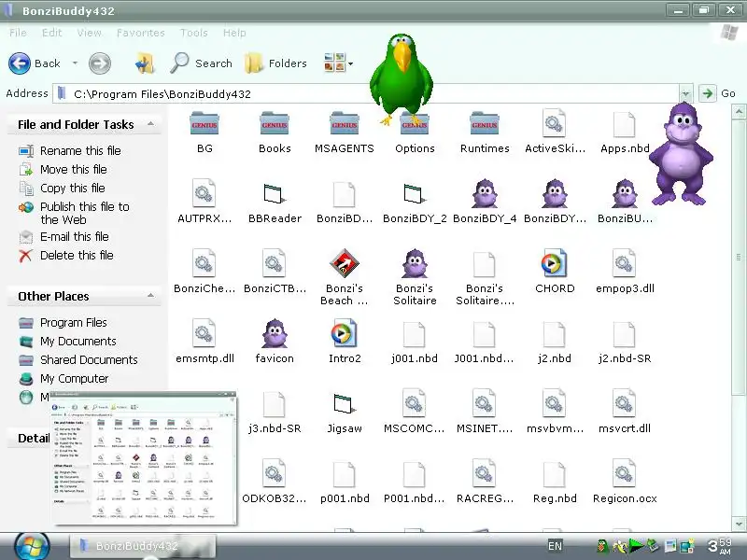Screen dimensions: 747x560
Task: Select the Reg.nbd file
Action: click(554, 474)
